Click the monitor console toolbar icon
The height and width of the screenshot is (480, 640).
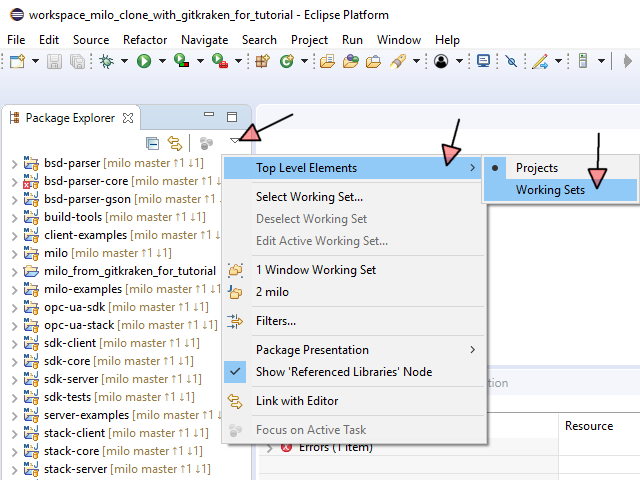(483, 61)
